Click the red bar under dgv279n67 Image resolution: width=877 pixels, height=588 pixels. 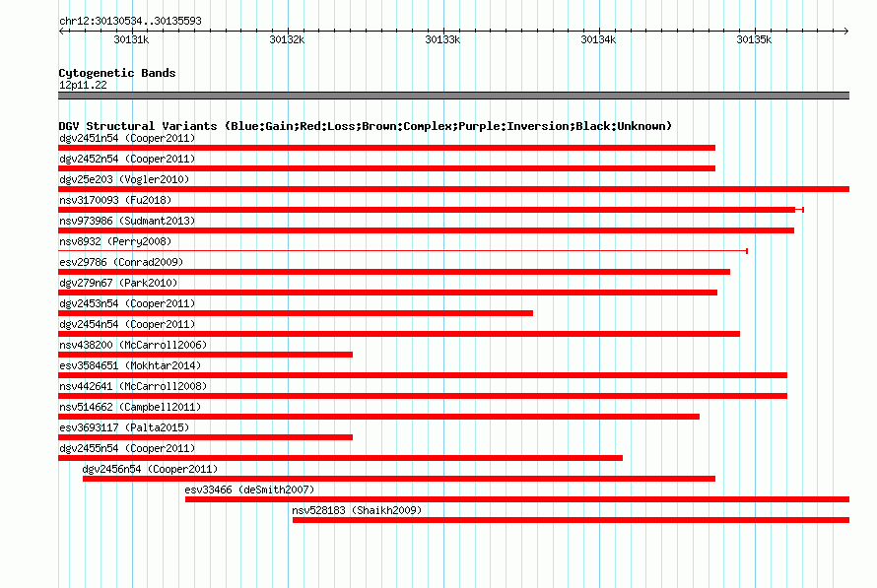click(387, 293)
